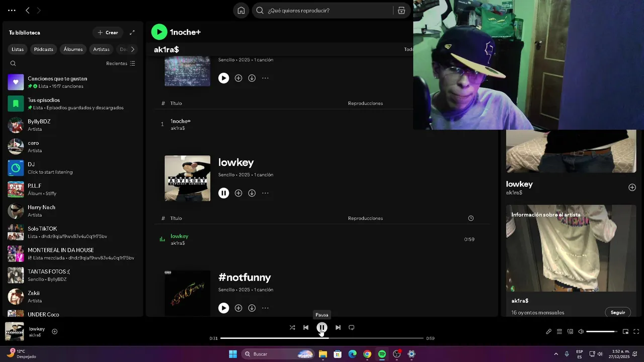
Task: Follow ak1ra$ with Seguir button
Action: point(618,312)
